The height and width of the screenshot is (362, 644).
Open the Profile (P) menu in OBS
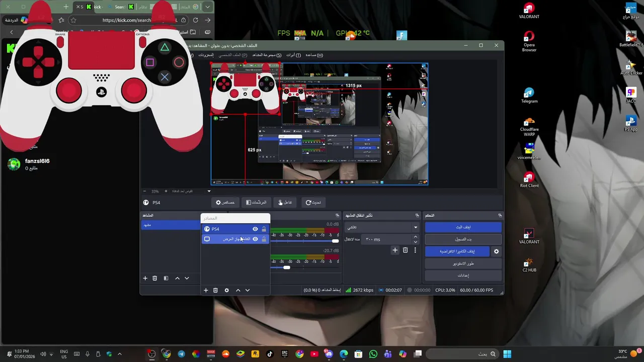click(x=232, y=55)
